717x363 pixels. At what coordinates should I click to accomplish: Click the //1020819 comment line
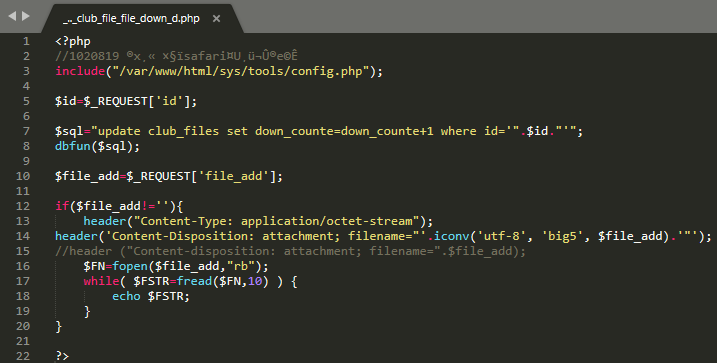coord(176,56)
